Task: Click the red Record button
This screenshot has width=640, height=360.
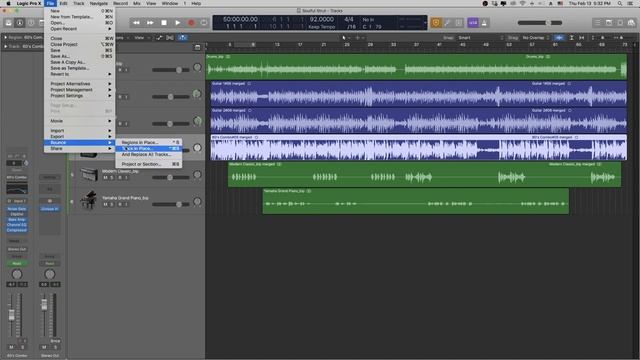Action: point(191,23)
